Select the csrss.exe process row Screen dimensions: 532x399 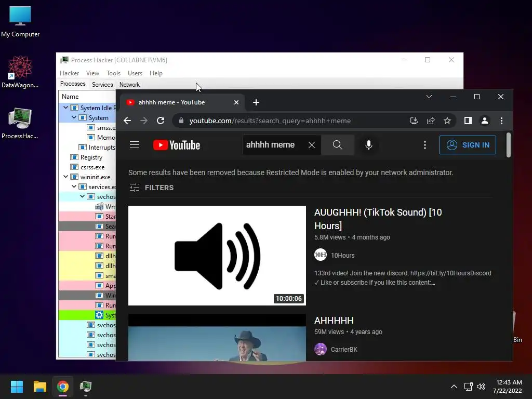[x=87, y=167]
